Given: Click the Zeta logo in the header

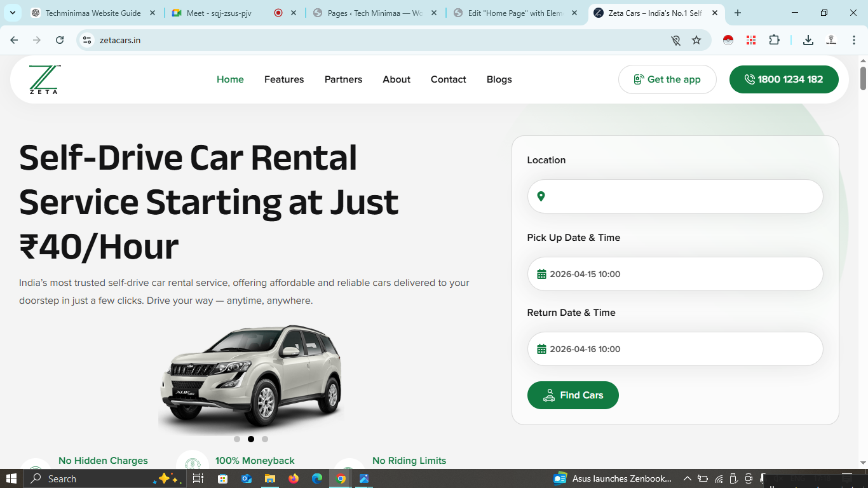Looking at the screenshot, I should (x=44, y=79).
